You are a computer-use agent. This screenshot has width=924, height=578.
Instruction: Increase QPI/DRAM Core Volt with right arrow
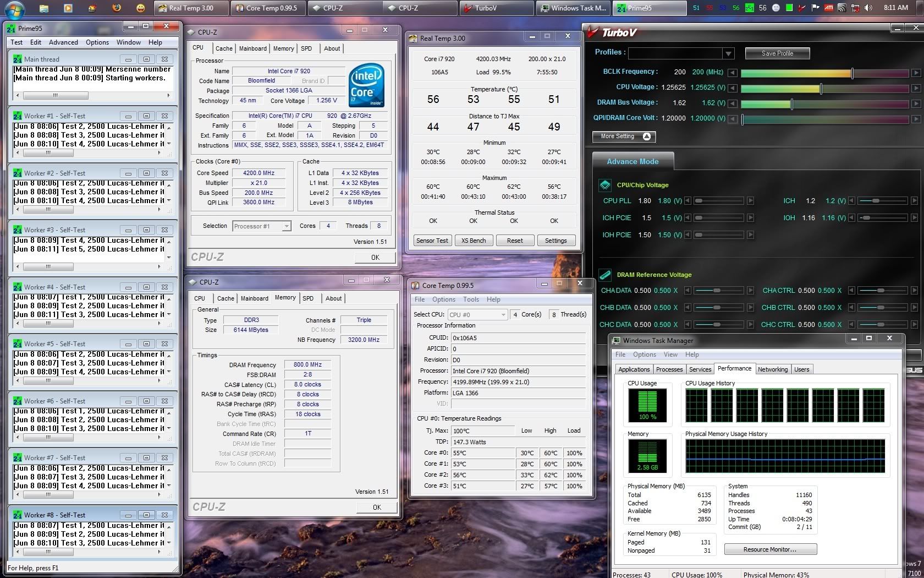[x=916, y=119]
